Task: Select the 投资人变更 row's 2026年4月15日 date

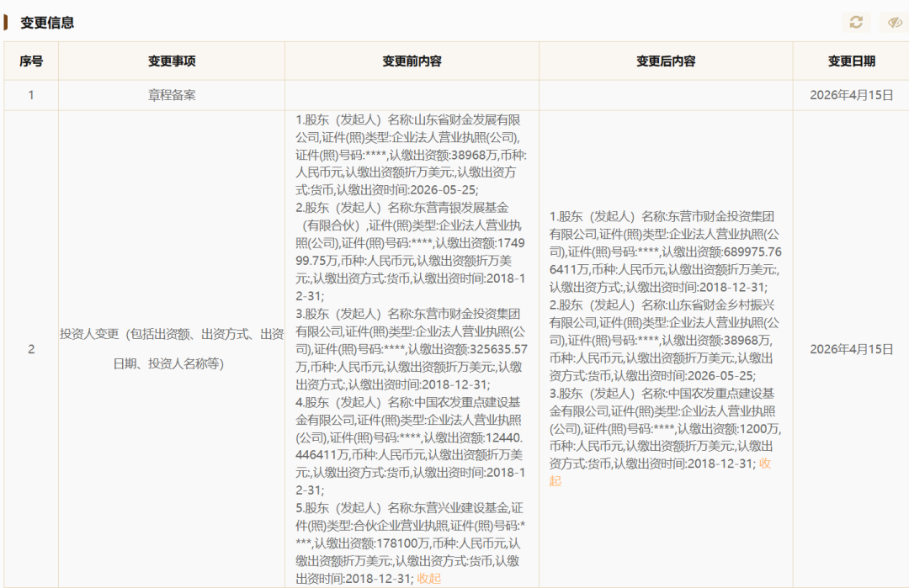Action: (851, 349)
